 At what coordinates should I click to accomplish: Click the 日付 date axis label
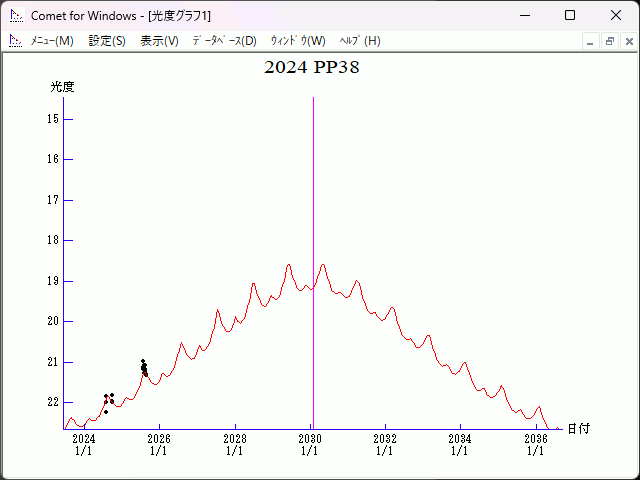(578, 428)
